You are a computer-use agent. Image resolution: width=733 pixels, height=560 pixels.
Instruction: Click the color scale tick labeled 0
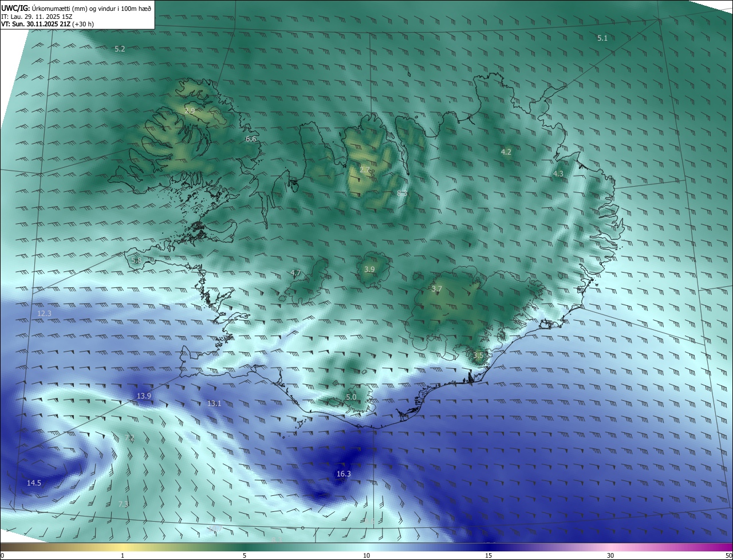tap(2, 556)
